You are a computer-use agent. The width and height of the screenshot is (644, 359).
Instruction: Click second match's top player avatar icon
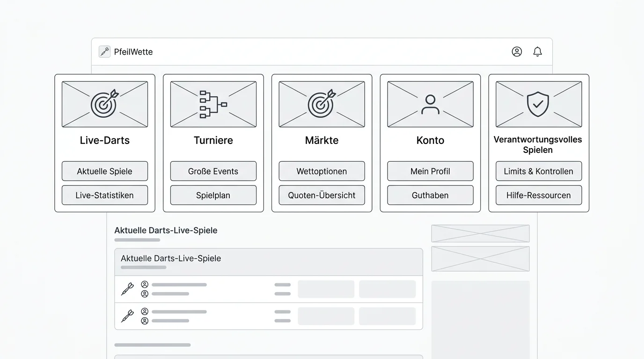tap(145, 311)
